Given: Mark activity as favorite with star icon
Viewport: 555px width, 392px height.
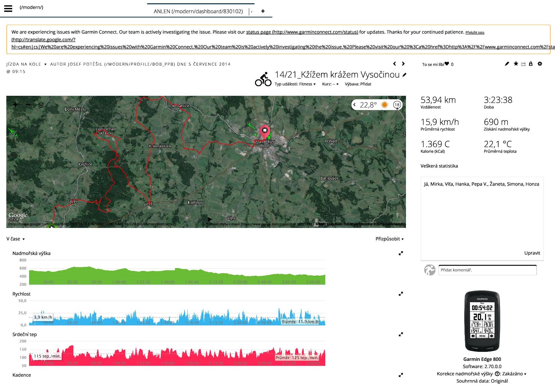Looking at the screenshot, I should tap(516, 64).
